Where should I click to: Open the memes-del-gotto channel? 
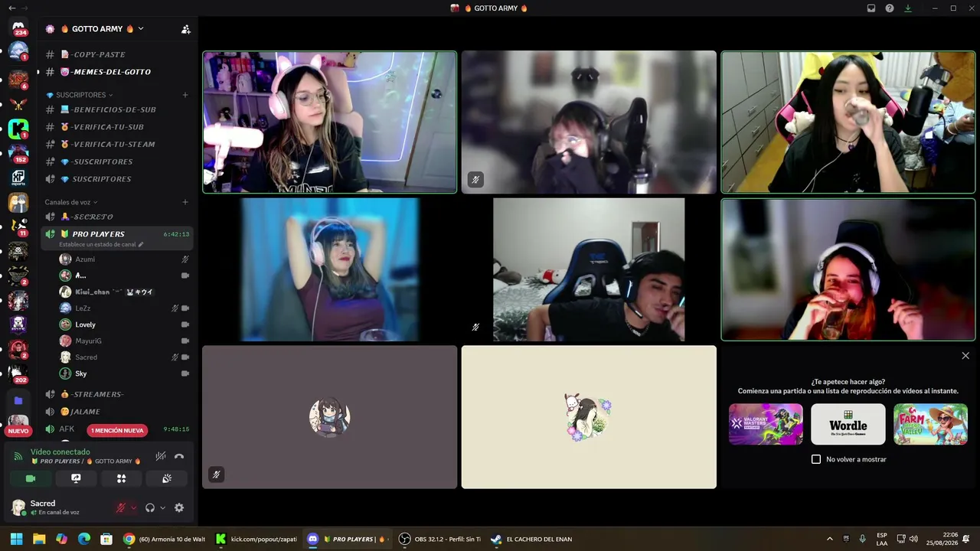[x=116, y=72]
